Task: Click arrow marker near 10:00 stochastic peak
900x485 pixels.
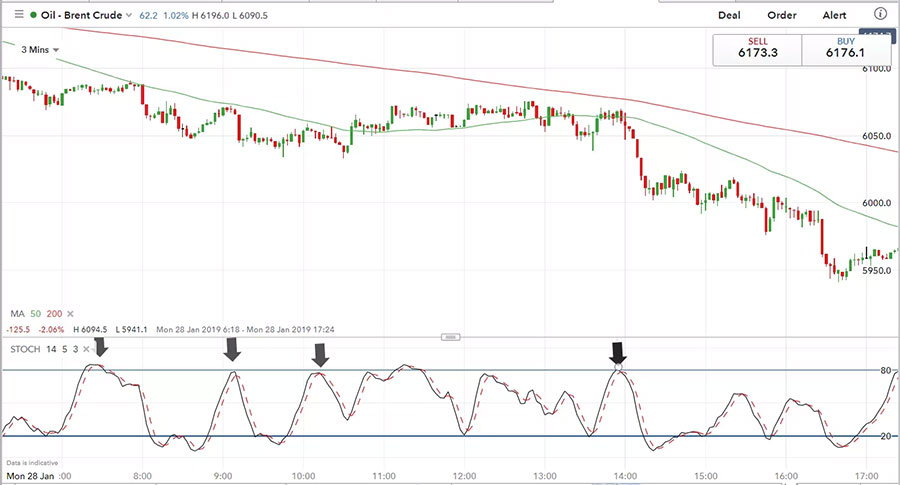Action: click(x=320, y=355)
